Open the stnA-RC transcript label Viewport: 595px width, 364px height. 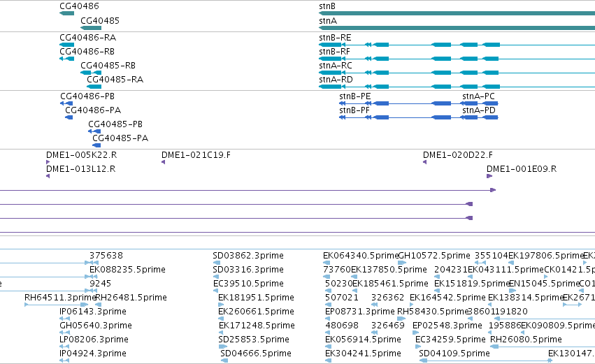[x=336, y=66]
